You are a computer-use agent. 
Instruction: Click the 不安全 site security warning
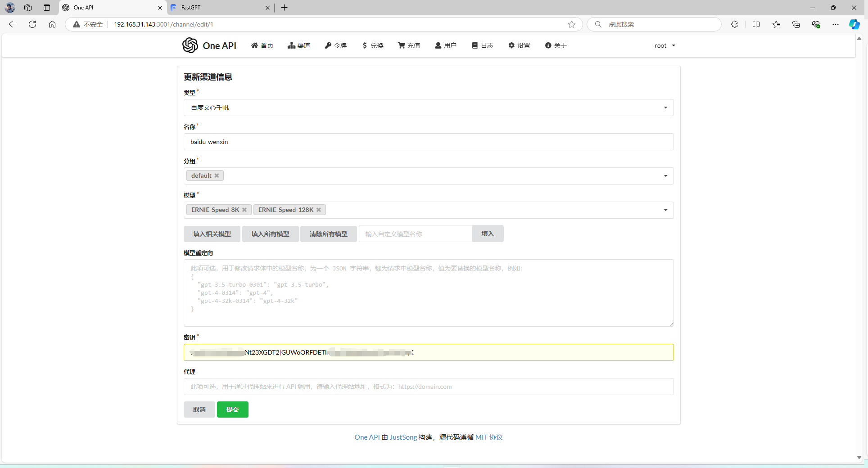point(88,24)
